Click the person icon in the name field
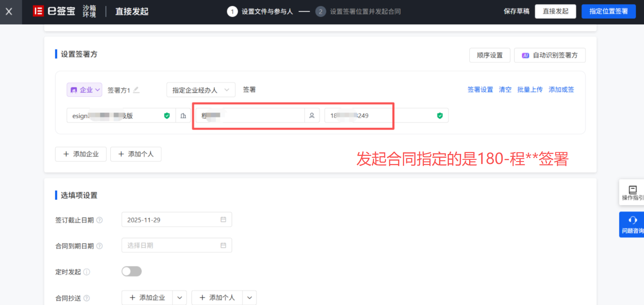This screenshot has height=305, width=644. (312, 116)
